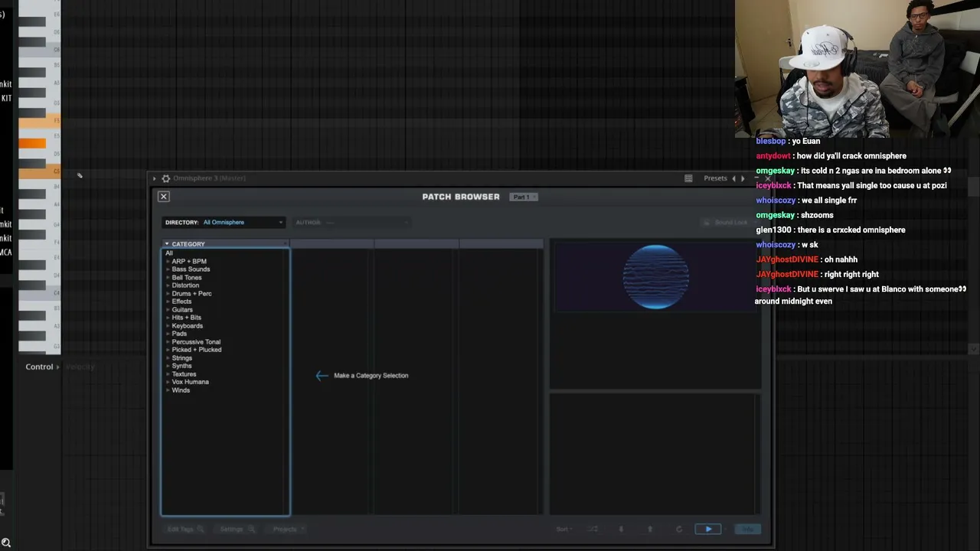Click the audition play button
The width and height of the screenshot is (980, 551).
click(708, 530)
